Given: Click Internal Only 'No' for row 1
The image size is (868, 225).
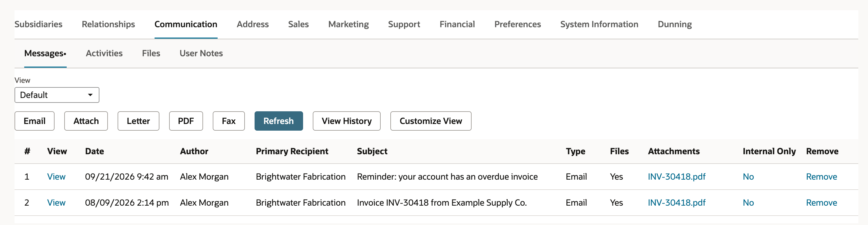Looking at the screenshot, I should pos(748,177).
